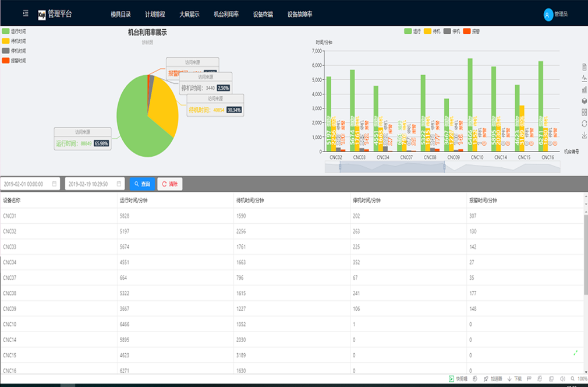
Task: Open the 管理员 user avatar
Action: point(548,15)
